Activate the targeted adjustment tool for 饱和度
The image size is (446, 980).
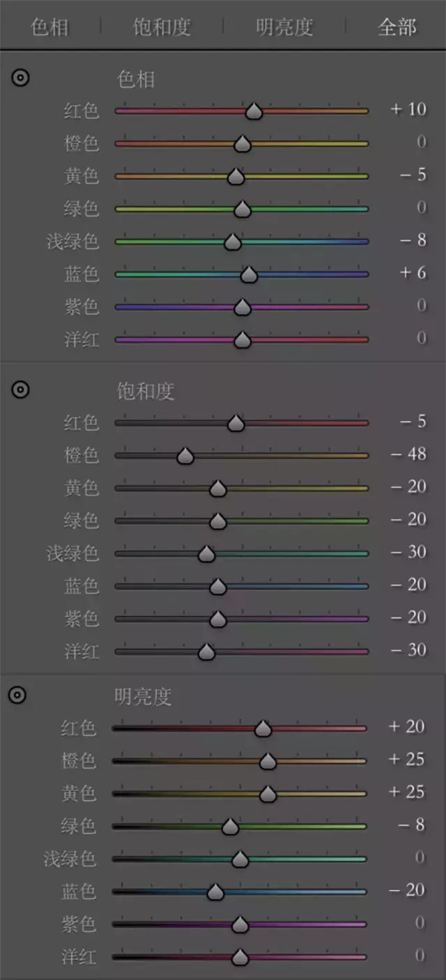point(20,388)
